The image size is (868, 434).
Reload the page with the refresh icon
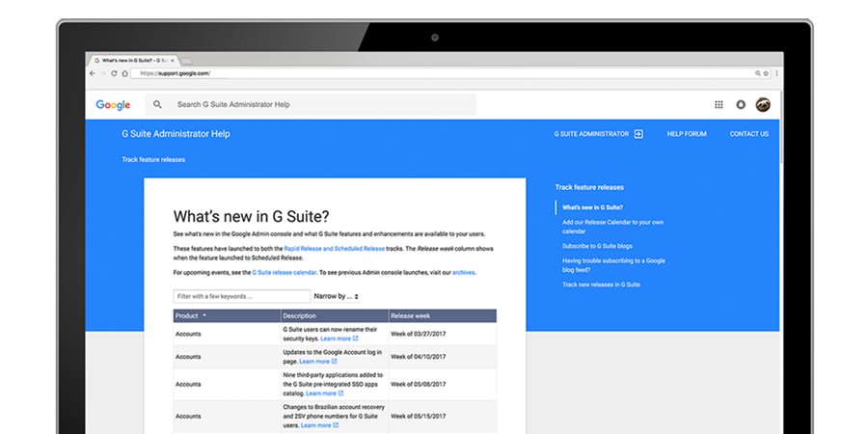click(x=114, y=73)
